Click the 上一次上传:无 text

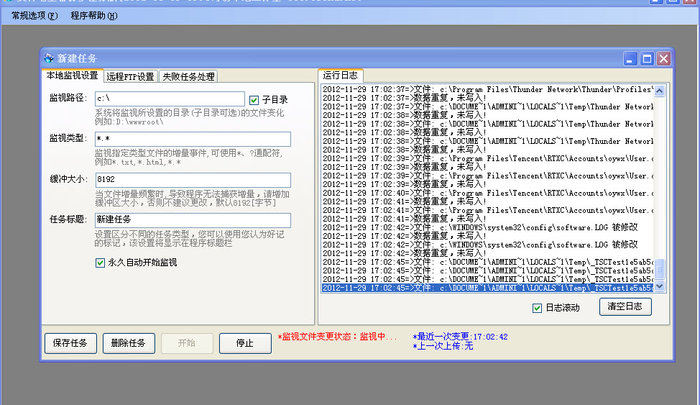(x=443, y=346)
